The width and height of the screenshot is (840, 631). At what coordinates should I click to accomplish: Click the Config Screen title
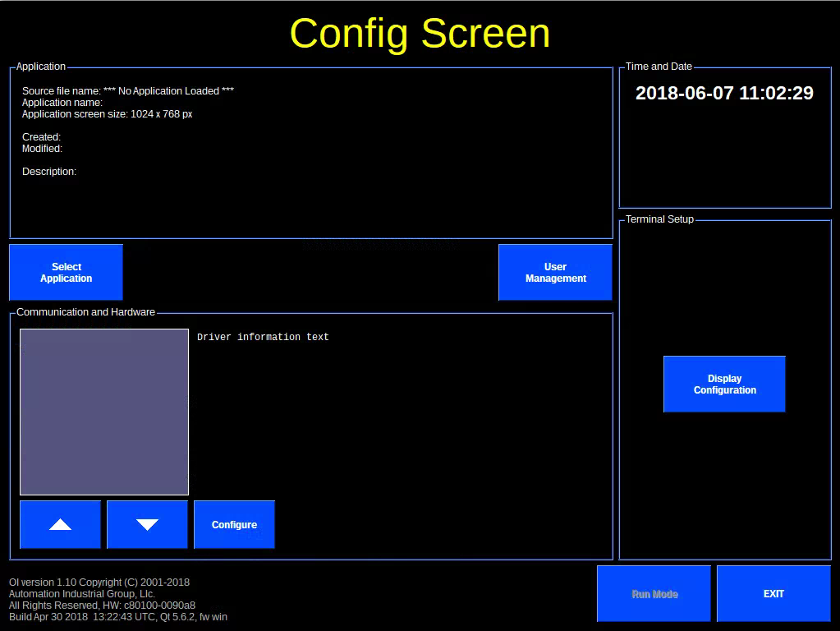tap(420, 34)
